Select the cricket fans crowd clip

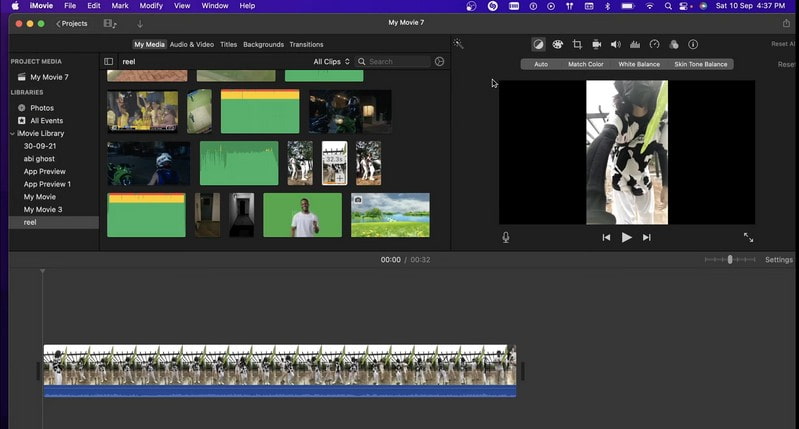pos(143,112)
